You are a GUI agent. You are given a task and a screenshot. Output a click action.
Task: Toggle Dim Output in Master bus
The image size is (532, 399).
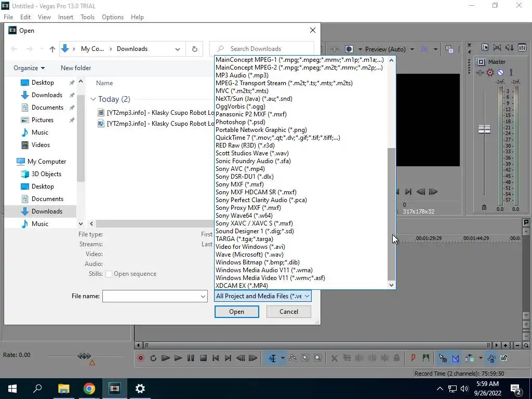click(x=509, y=47)
